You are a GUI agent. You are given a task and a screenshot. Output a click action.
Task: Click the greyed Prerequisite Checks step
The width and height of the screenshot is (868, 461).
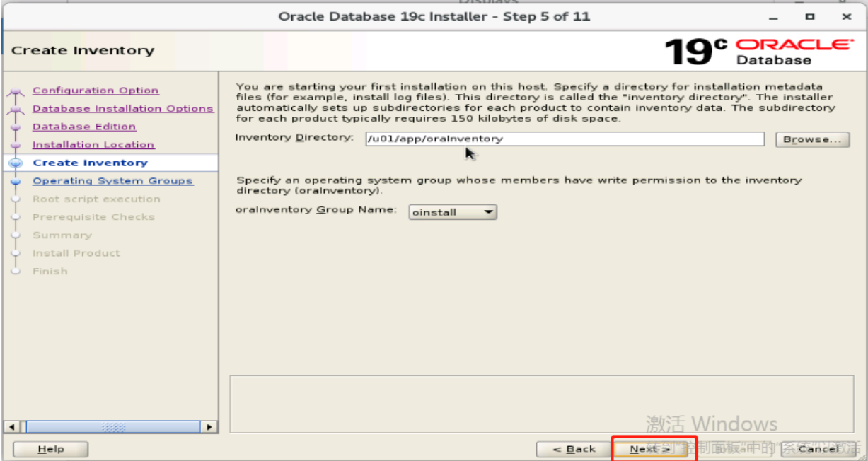point(93,217)
